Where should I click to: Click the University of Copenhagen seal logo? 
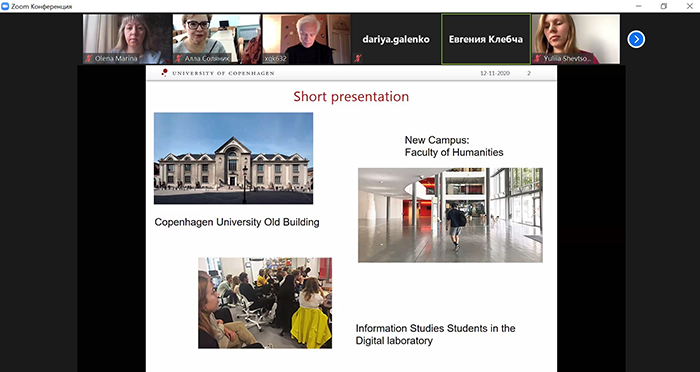click(x=164, y=73)
